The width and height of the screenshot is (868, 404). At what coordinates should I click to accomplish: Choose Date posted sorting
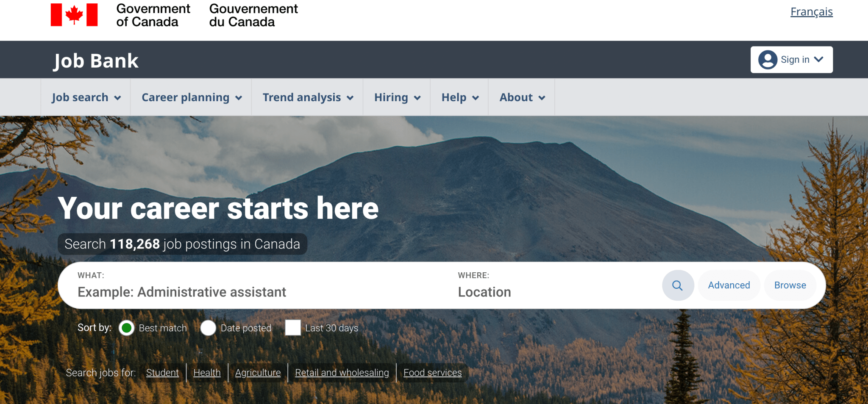click(209, 328)
